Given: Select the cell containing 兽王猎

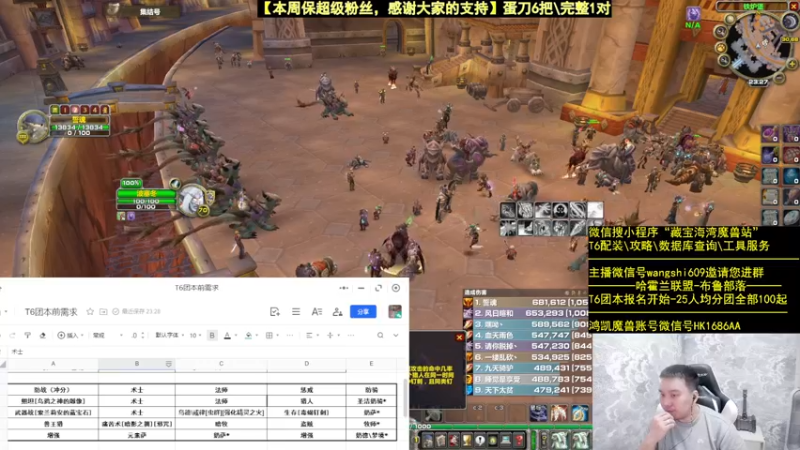Looking at the screenshot, I should coord(53,424).
